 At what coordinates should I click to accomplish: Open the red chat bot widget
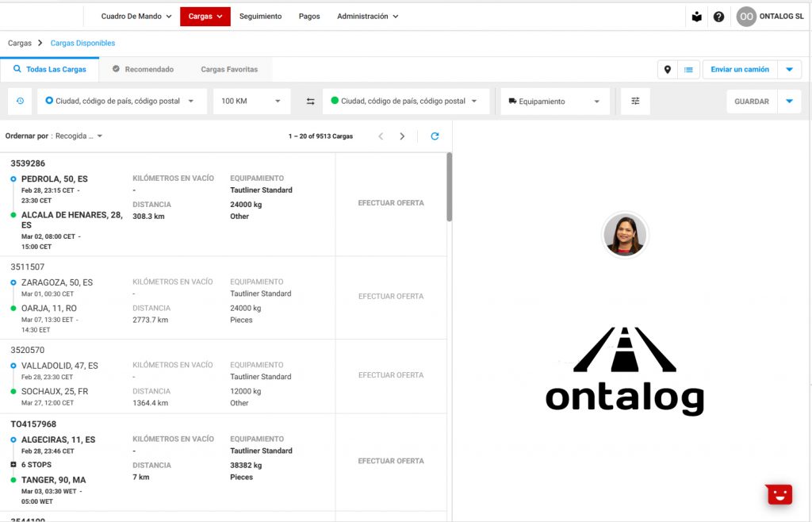(779, 494)
